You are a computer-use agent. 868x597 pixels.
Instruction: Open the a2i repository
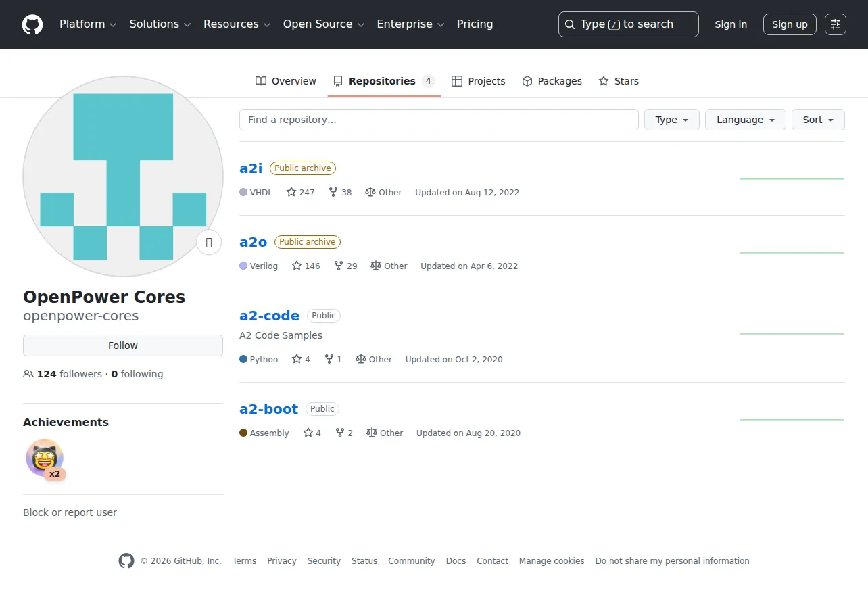tap(251, 168)
